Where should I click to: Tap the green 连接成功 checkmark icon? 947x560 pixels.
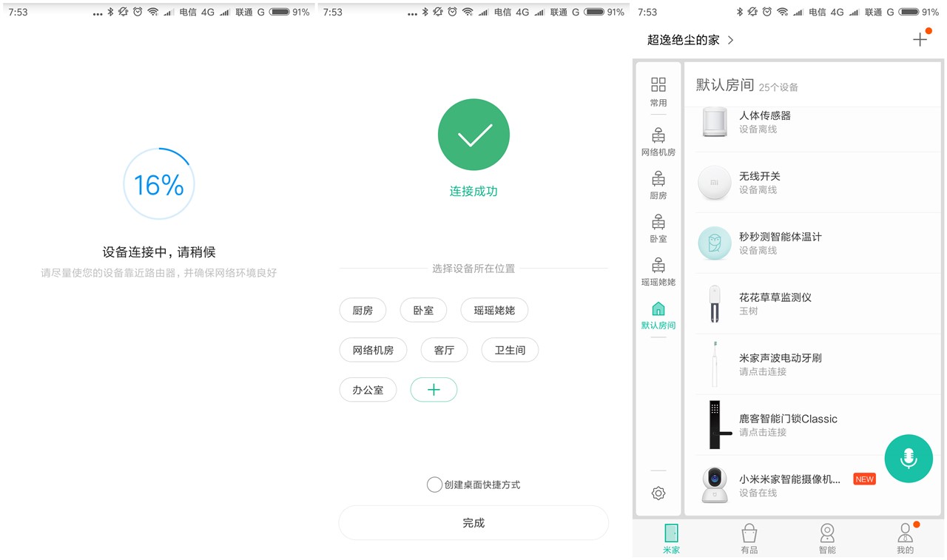click(x=473, y=135)
